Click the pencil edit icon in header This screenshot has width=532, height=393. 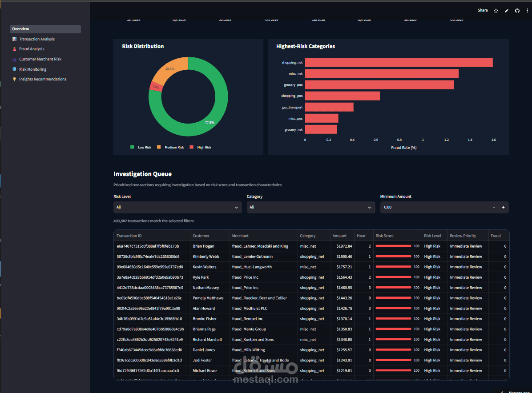pyautogui.click(x=507, y=11)
